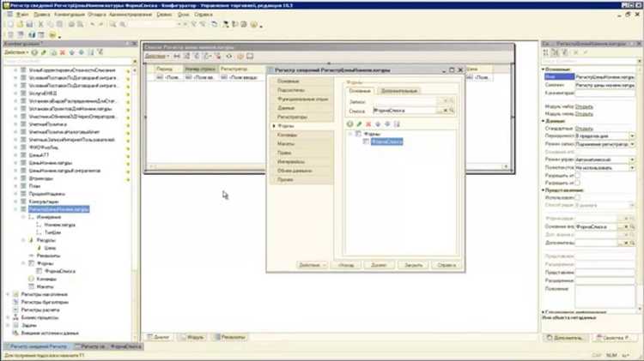Image resolution: width=644 pixels, height=361 pixels.
Task: Click magnifier icon next to ФормаСписка field
Action: tap(452, 111)
